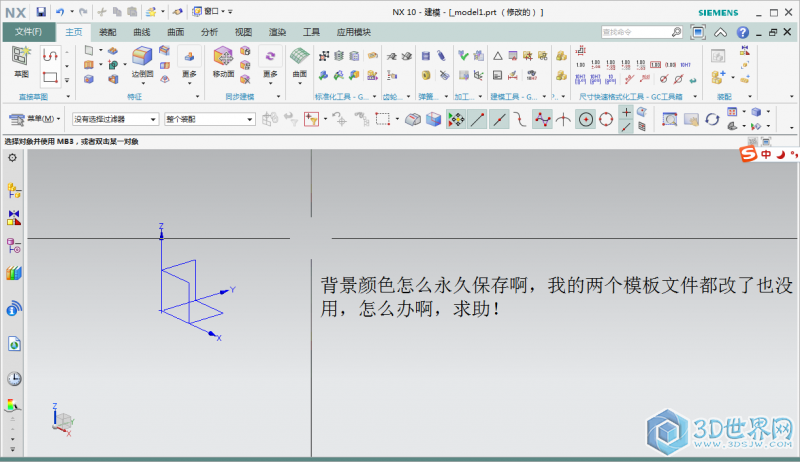Open the History clock sidebar icon
Screen dimensions: 800x462
[x=14, y=379]
